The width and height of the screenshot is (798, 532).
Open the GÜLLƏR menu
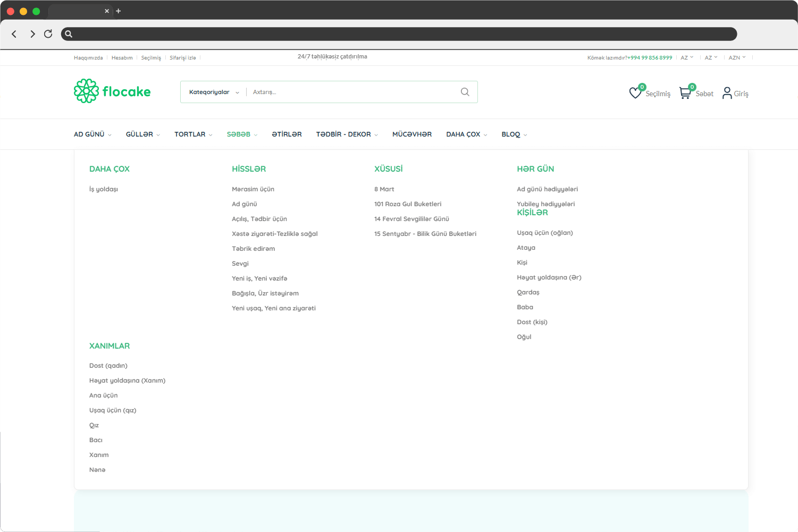(x=139, y=134)
